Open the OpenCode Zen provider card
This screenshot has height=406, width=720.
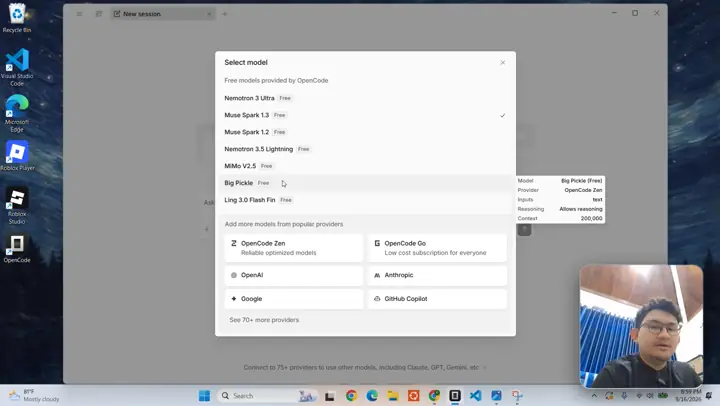(x=294, y=248)
